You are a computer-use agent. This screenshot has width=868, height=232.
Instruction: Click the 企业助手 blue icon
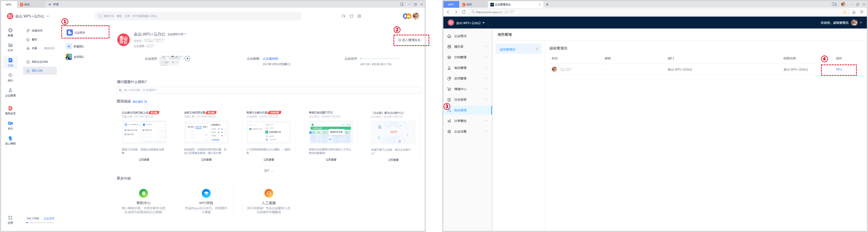pyautogui.click(x=70, y=32)
